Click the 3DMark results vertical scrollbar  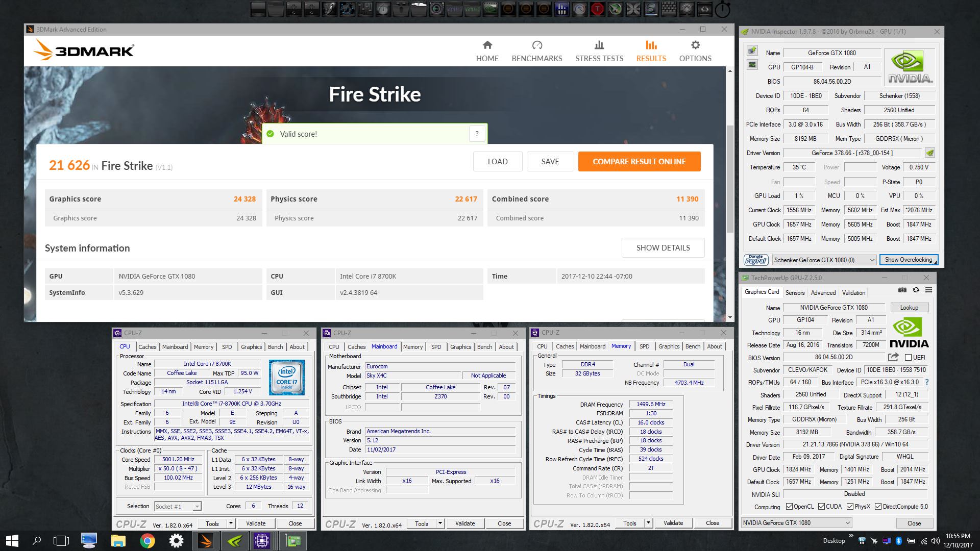click(729, 179)
